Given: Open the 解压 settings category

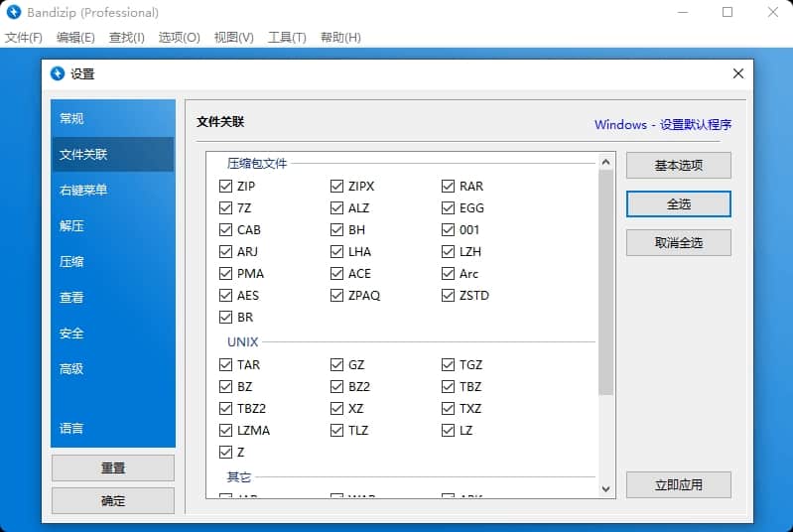Looking at the screenshot, I should (x=113, y=226).
